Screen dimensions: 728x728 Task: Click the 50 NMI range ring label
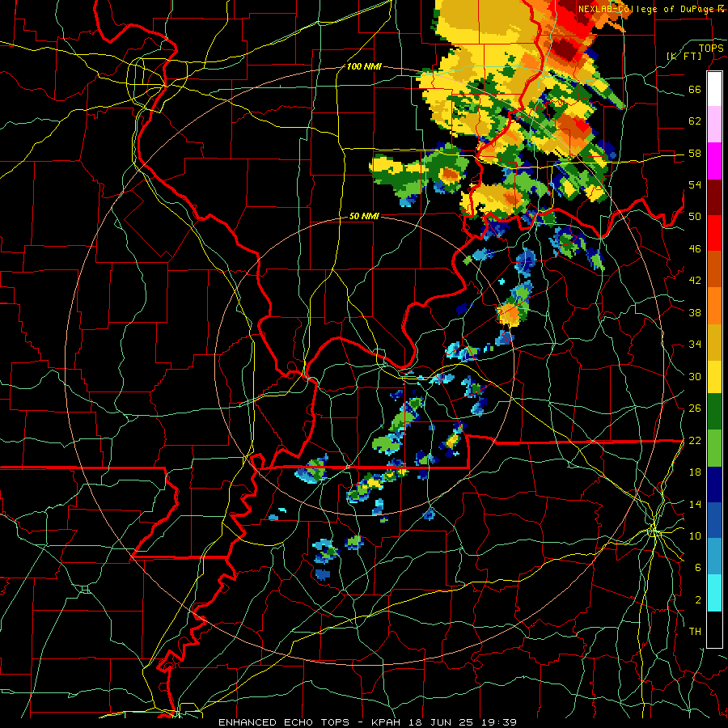[x=364, y=216]
